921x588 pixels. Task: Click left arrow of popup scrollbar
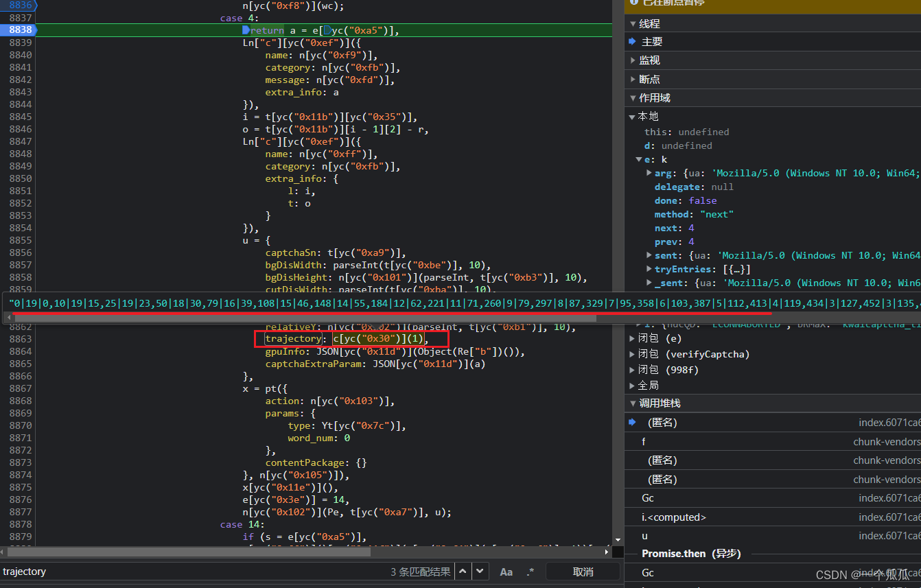coord(8,318)
